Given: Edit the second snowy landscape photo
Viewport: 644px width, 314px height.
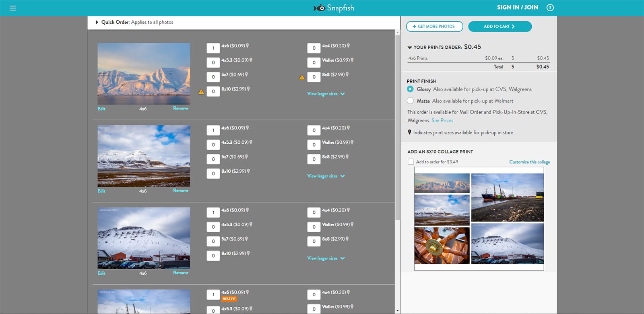Looking at the screenshot, I should tap(101, 191).
